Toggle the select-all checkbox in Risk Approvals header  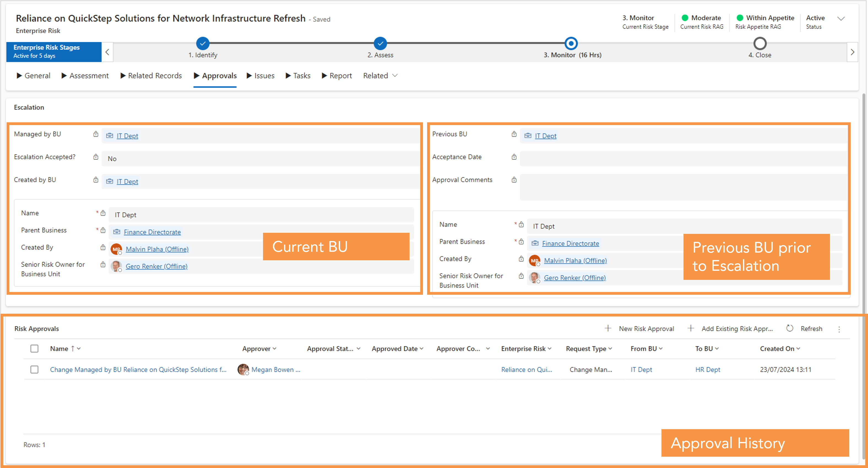point(34,349)
